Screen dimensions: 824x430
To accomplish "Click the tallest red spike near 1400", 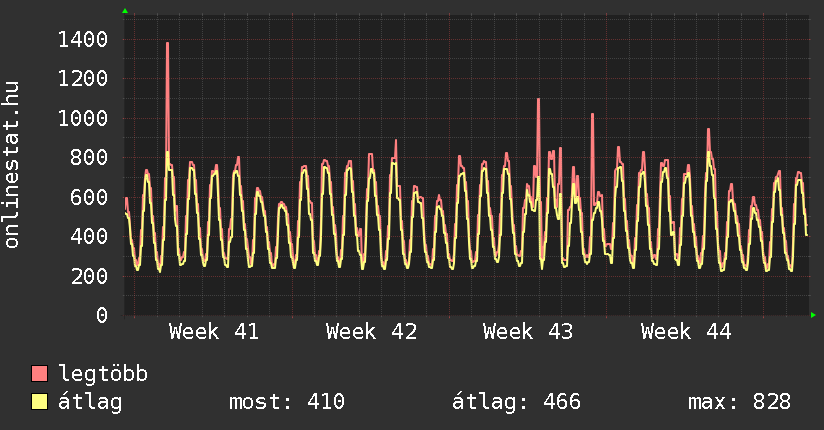I will [167, 45].
